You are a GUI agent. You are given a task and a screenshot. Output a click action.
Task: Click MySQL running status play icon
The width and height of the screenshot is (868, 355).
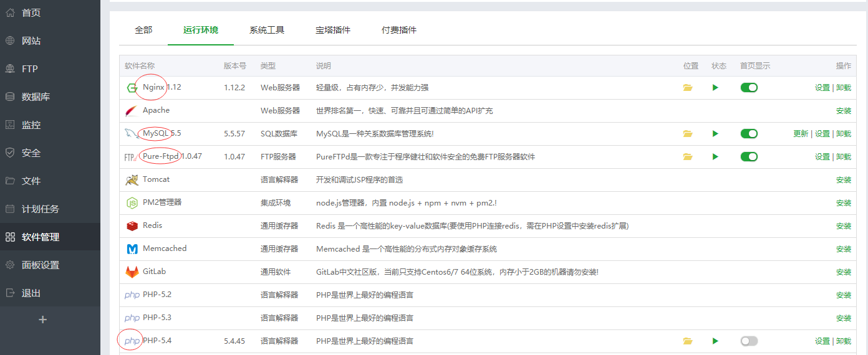(x=715, y=134)
